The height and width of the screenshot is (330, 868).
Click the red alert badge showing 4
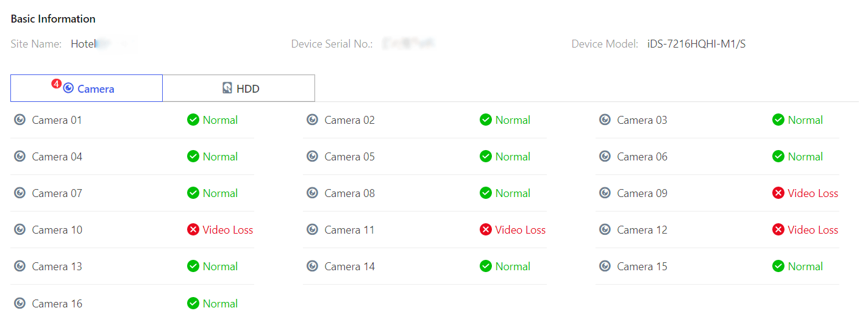point(57,84)
